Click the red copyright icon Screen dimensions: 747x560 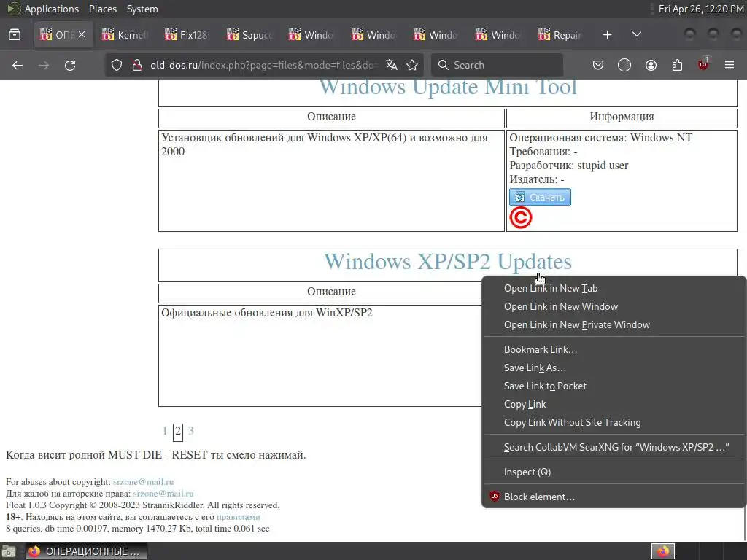pos(520,218)
